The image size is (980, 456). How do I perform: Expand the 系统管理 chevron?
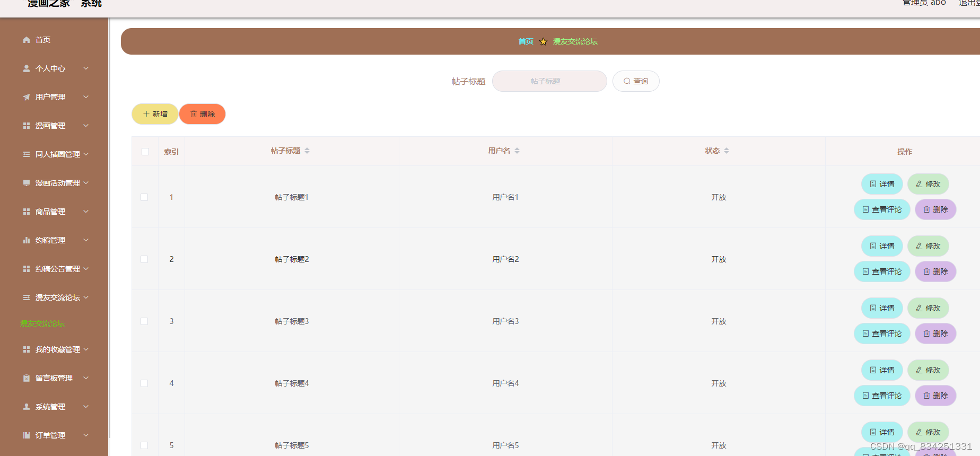(x=86, y=407)
